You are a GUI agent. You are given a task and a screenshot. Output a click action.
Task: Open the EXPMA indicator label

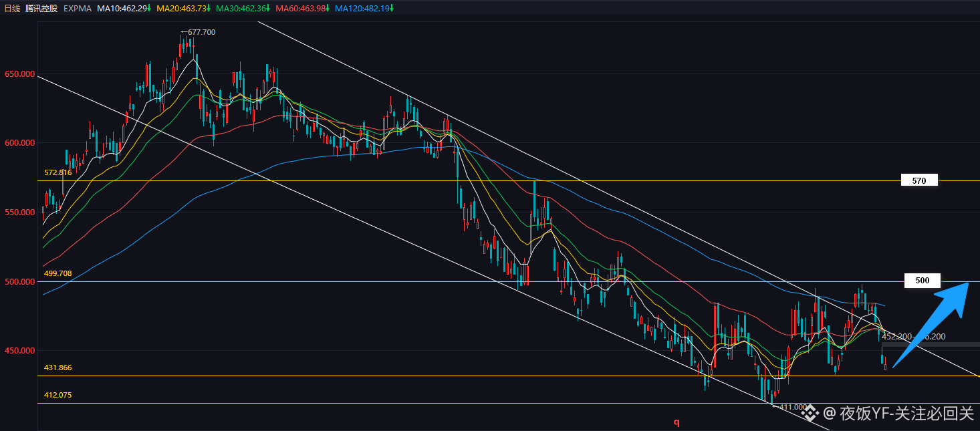pyautogui.click(x=77, y=9)
